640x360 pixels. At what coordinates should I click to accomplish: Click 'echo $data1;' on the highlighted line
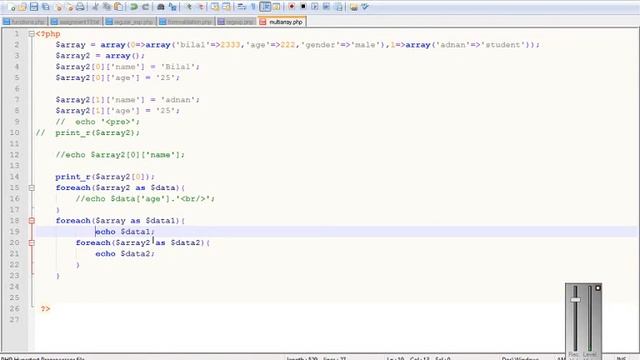tap(125, 232)
